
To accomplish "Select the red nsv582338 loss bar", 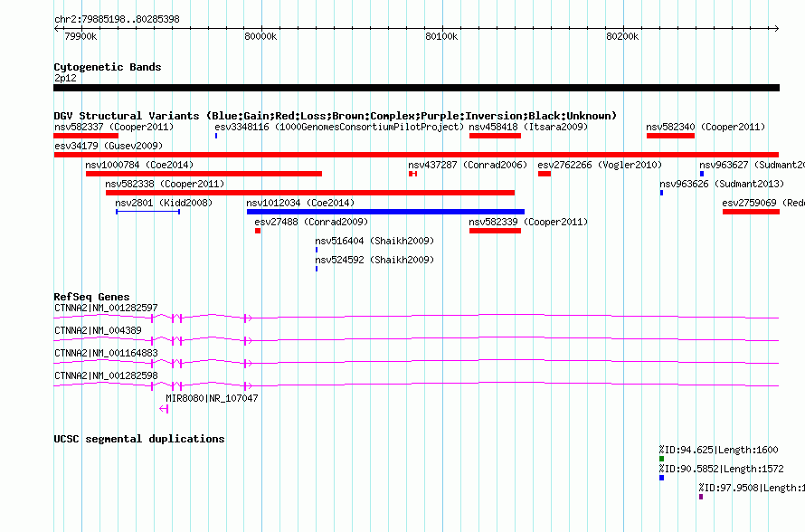I will pos(310,193).
